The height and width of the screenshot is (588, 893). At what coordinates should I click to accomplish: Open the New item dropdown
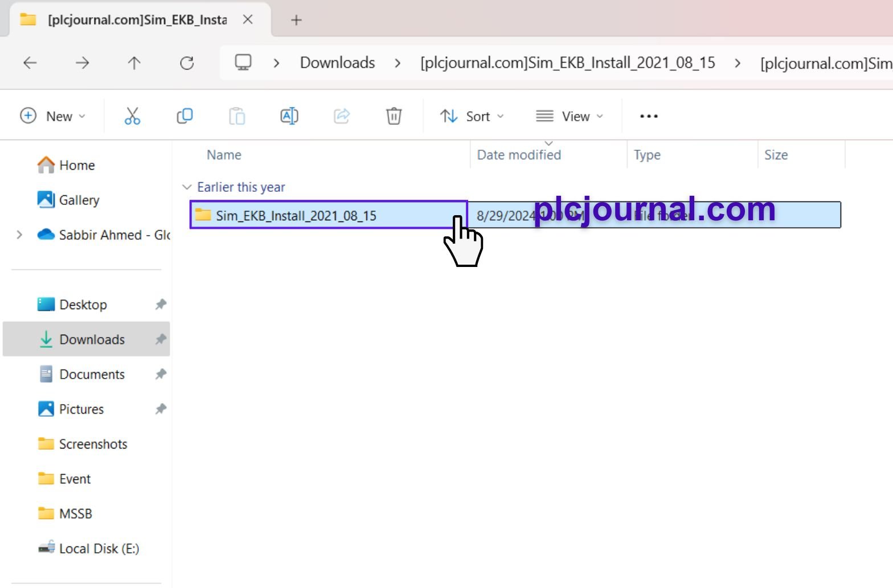(x=53, y=116)
